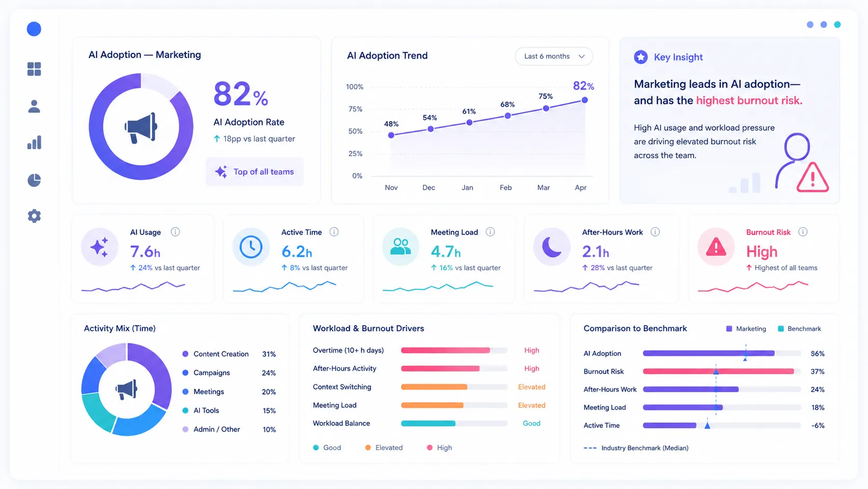868x489 pixels.
Task: Open settings gear icon in sidebar
Action: click(34, 216)
